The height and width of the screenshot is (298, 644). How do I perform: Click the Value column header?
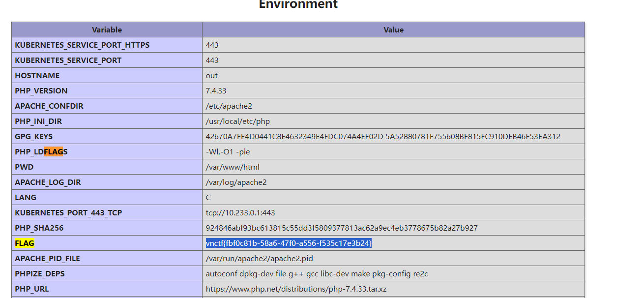click(x=393, y=30)
